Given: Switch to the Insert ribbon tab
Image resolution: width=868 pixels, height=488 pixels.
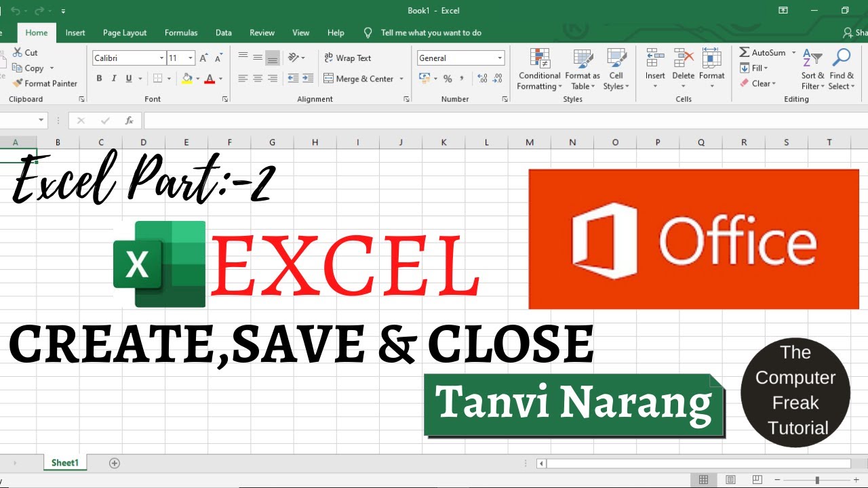Looking at the screenshot, I should pos(75,33).
